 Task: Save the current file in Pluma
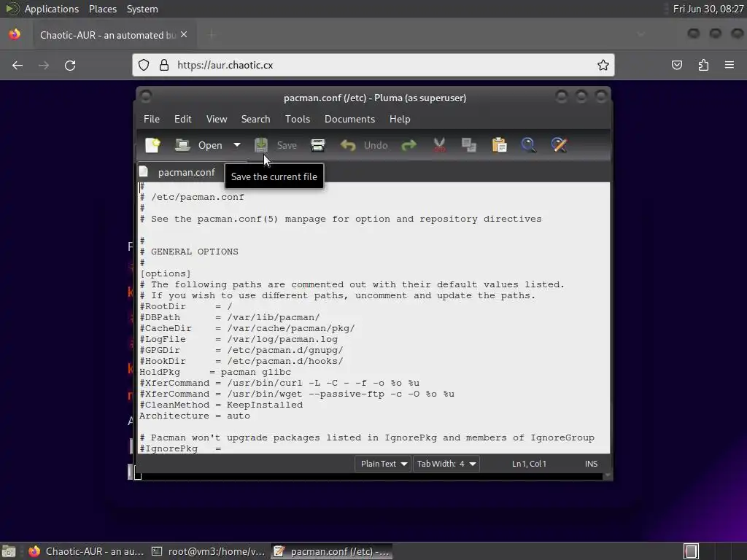click(276, 145)
